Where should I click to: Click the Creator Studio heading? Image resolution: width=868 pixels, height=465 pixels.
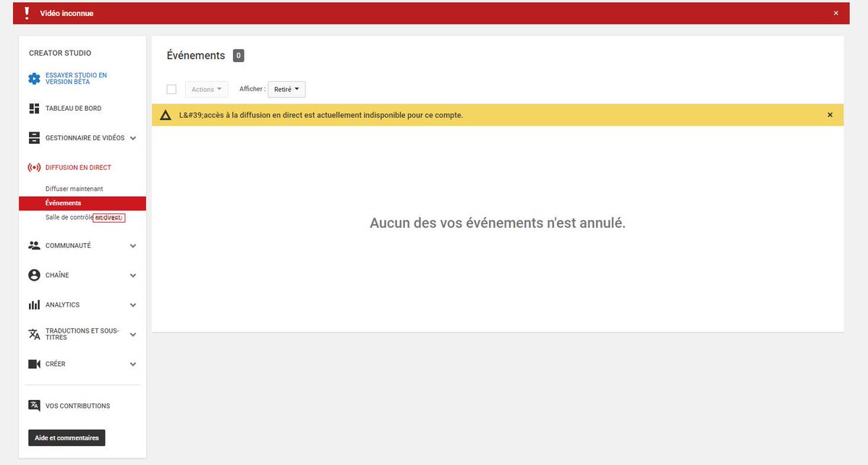point(60,54)
